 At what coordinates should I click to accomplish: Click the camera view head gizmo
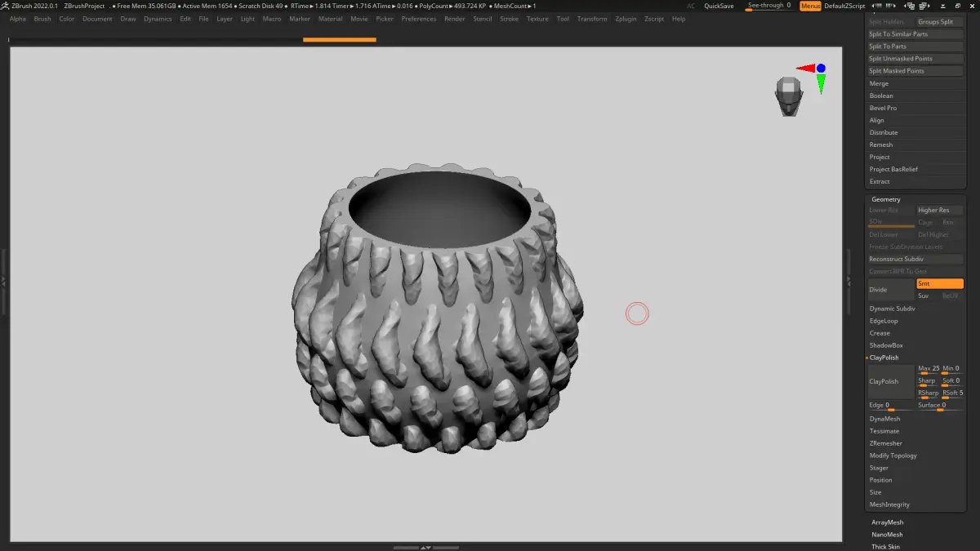tap(788, 96)
